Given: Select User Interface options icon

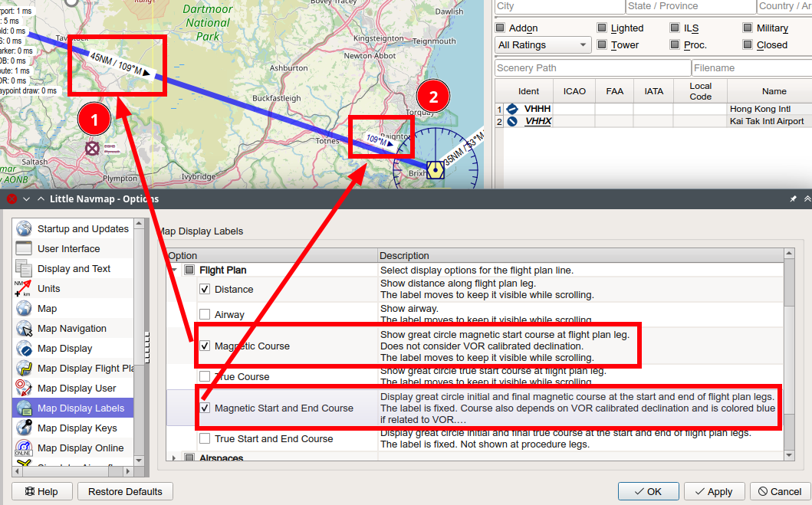Looking at the screenshot, I should click(24, 249).
